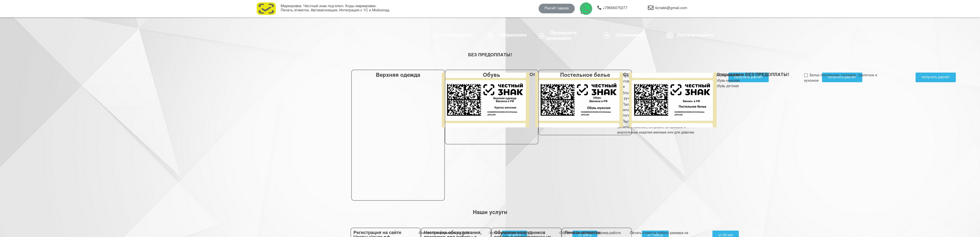Screen dimensions: 980x237
Task: Select the Заказываете step label
Action: coord(458,35)
